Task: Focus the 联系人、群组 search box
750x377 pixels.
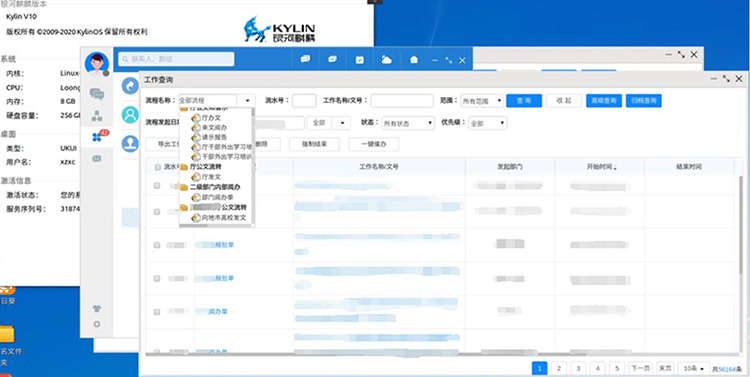Action: point(176,59)
